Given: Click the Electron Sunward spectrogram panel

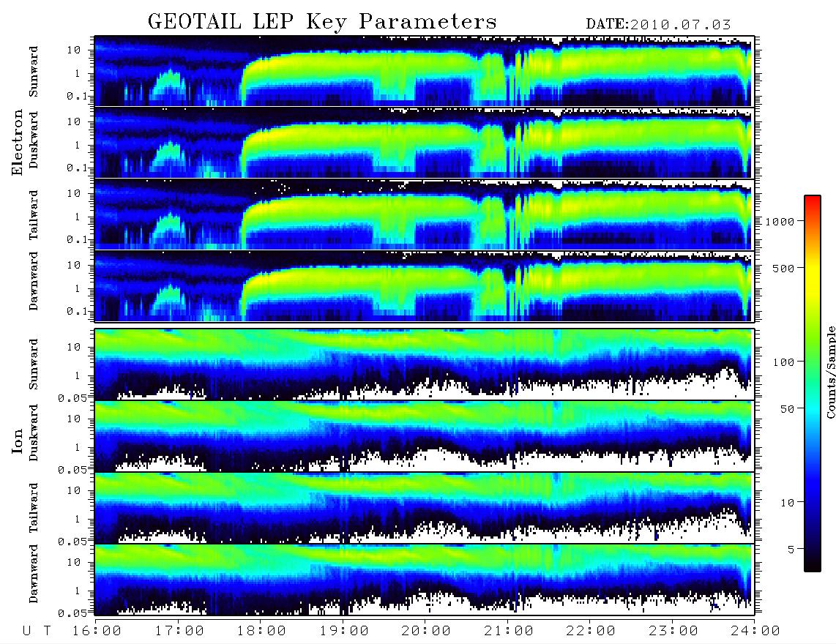Looking at the screenshot, I should coord(424,71).
